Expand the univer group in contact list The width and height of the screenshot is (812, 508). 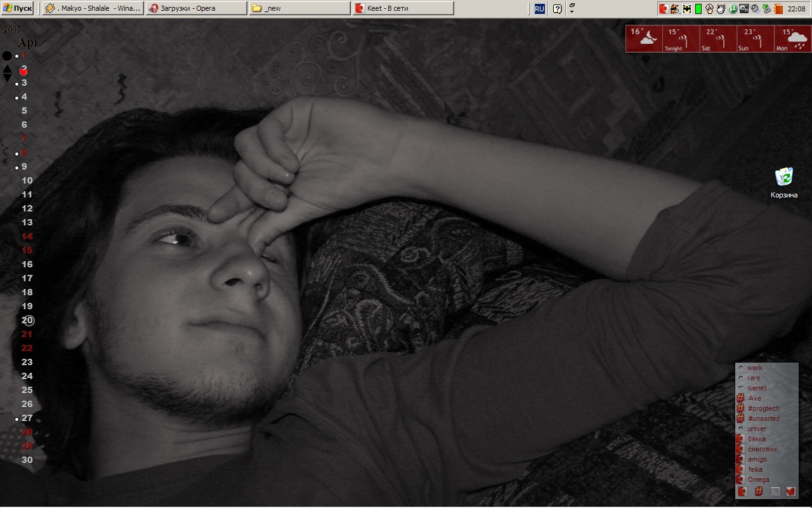click(740, 429)
